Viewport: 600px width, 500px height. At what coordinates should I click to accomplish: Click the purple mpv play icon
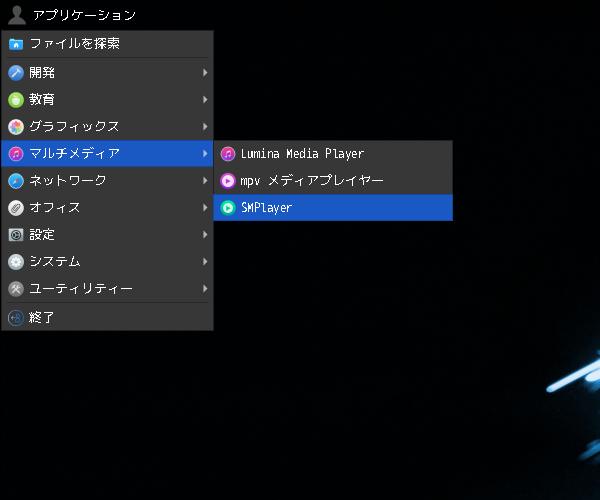pos(228,181)
